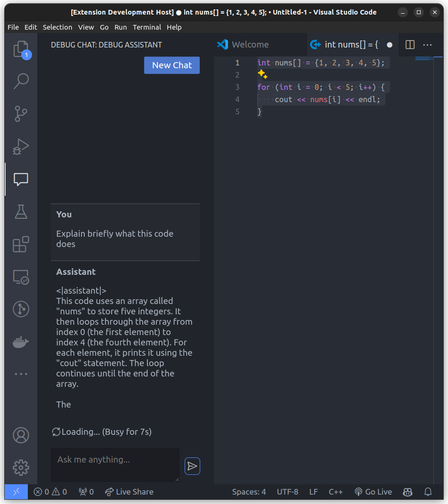
Task: Open the C++ language mode picker
Action: point(335,491)
